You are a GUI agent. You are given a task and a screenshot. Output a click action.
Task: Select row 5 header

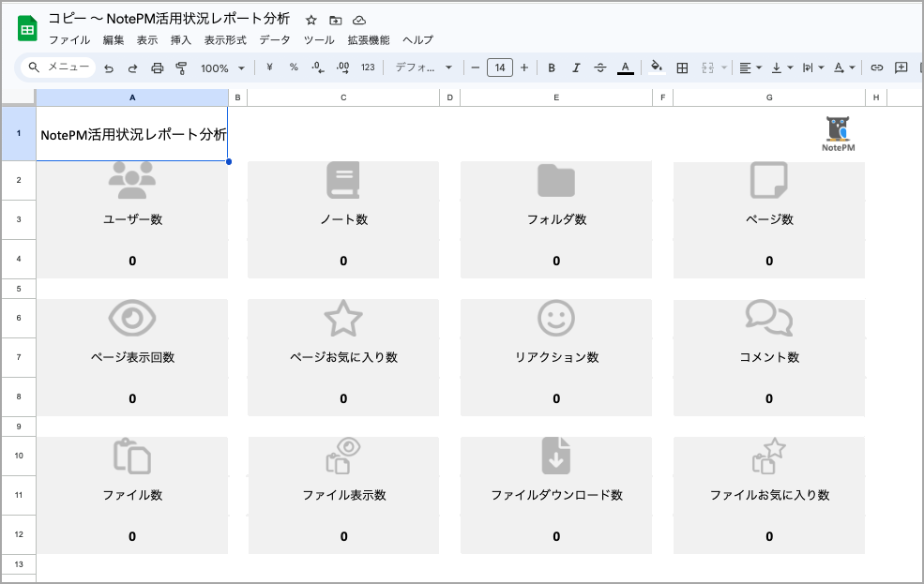[x=18, y=289]
